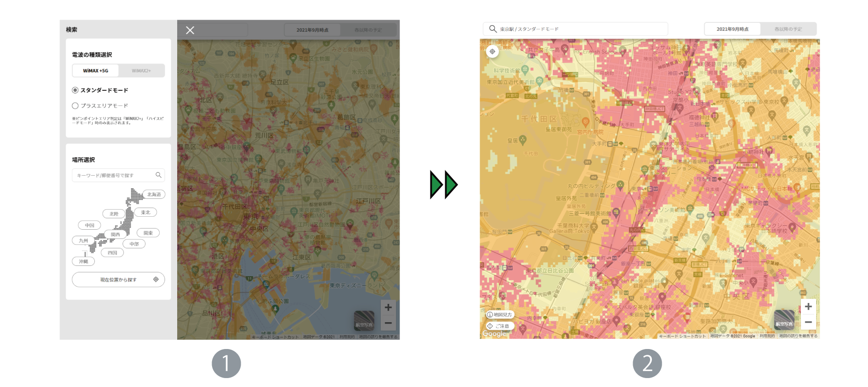Viewport: 868px width, 387px height.
Task: Open the 地図見方 map legend button
Action: [x=500, y=315]
